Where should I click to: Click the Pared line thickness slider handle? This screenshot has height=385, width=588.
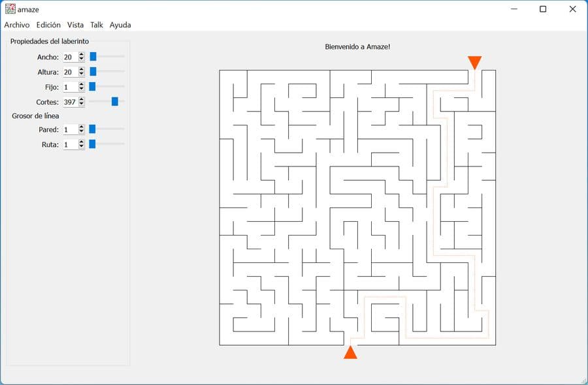92,129
